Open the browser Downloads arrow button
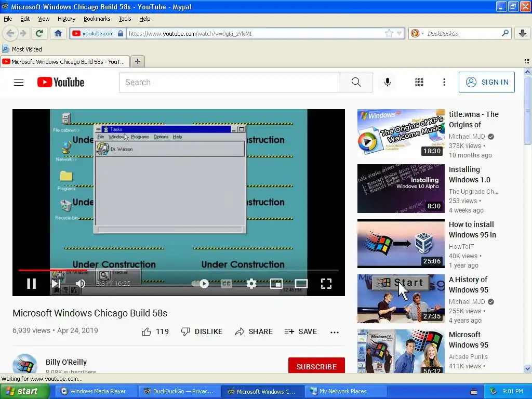532x399 pixels. (x=523, y=33)
